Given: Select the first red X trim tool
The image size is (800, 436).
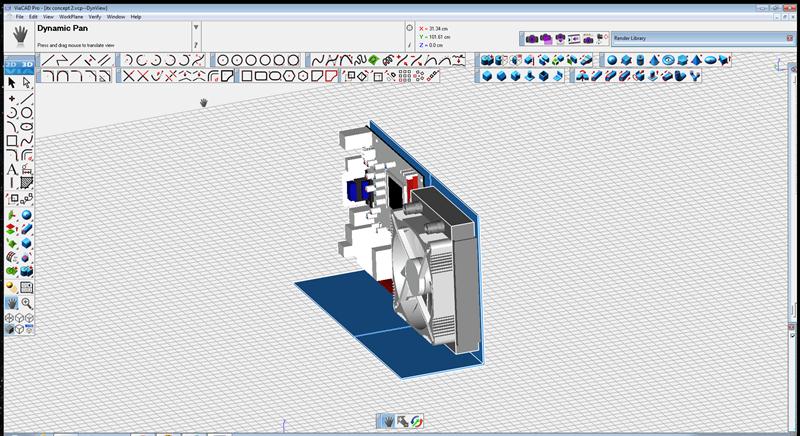Looking at the screenshot, I should pyautogui.click(x=129, y=76).
